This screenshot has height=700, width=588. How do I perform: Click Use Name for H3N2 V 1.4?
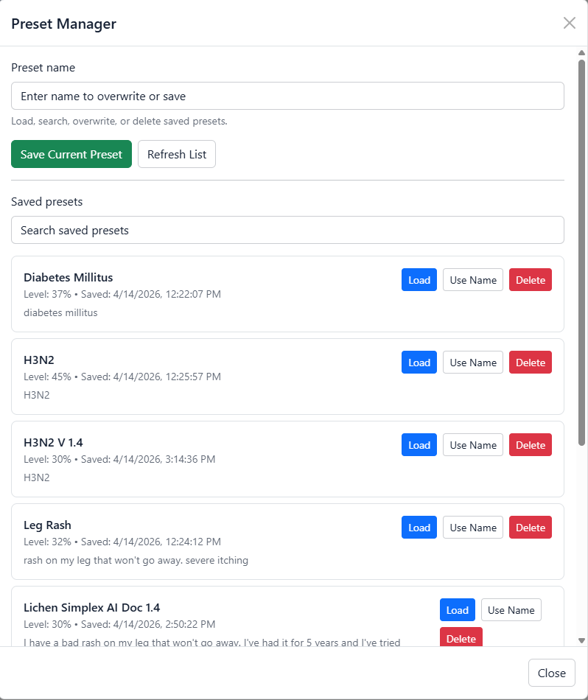coord(472,445)
